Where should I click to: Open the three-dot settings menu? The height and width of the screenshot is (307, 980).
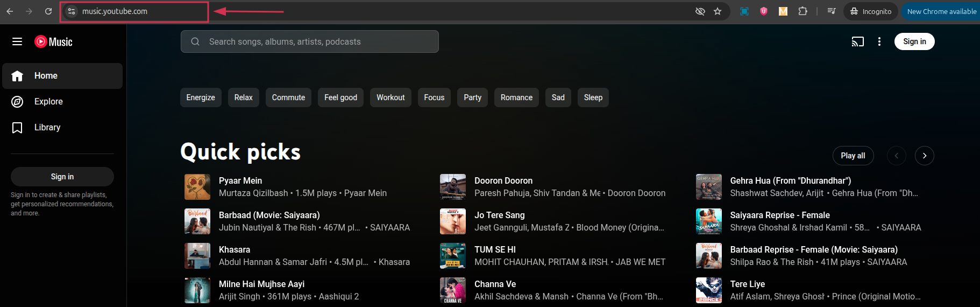(x=879, y=41)
